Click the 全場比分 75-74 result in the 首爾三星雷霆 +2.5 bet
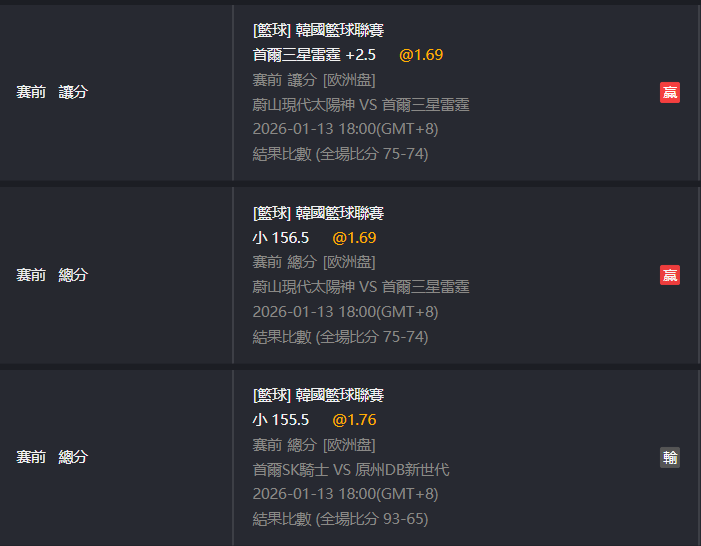701x546 pixels. click(x=340, y=154)
